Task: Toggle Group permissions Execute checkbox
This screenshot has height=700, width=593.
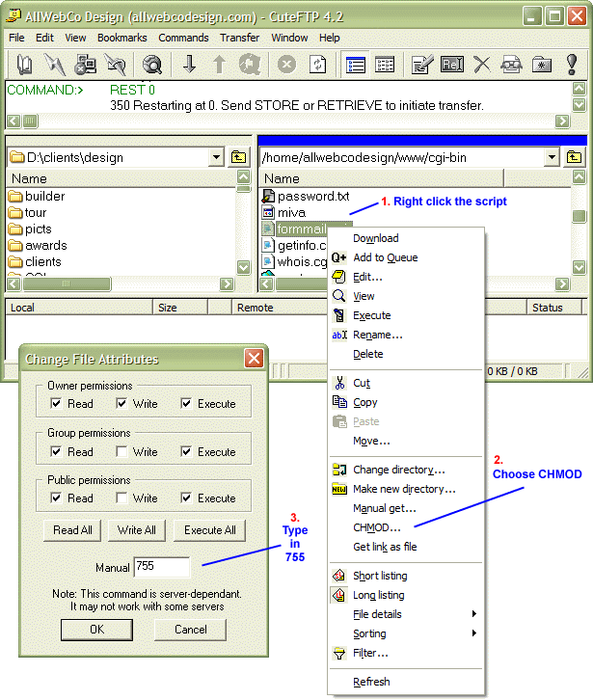Action: pos(186,452)
